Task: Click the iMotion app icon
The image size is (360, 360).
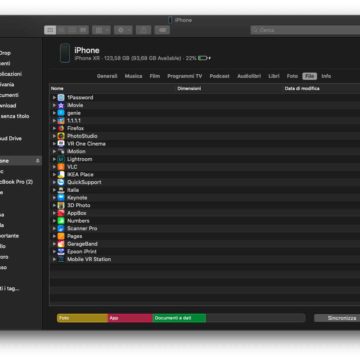Action: (x=61, y=151)
